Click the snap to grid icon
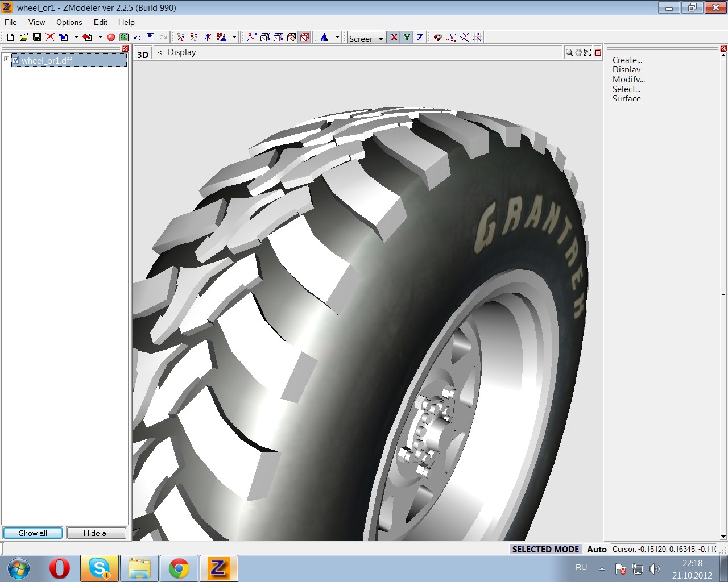The width and height of the screenshot is (728, 582). (477, 38)
